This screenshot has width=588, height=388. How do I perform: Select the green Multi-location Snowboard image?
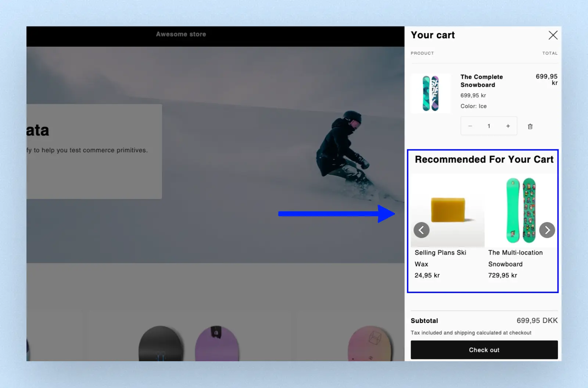(521, 210)
